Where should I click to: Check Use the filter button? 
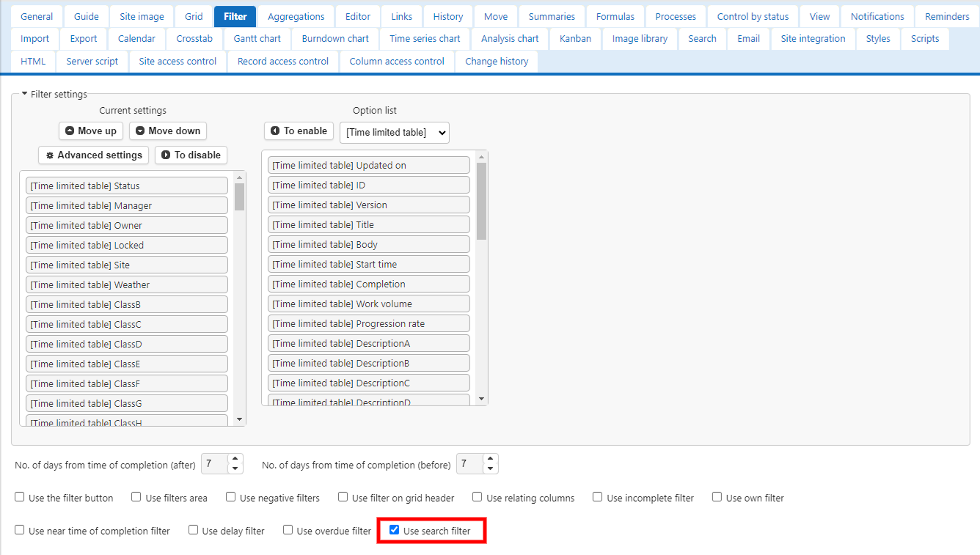[20, 497]
